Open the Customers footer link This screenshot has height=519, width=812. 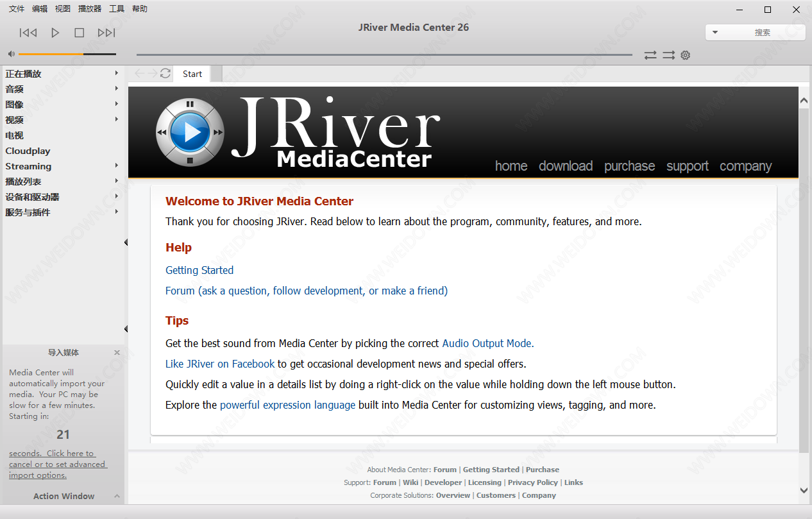[496, 495]
